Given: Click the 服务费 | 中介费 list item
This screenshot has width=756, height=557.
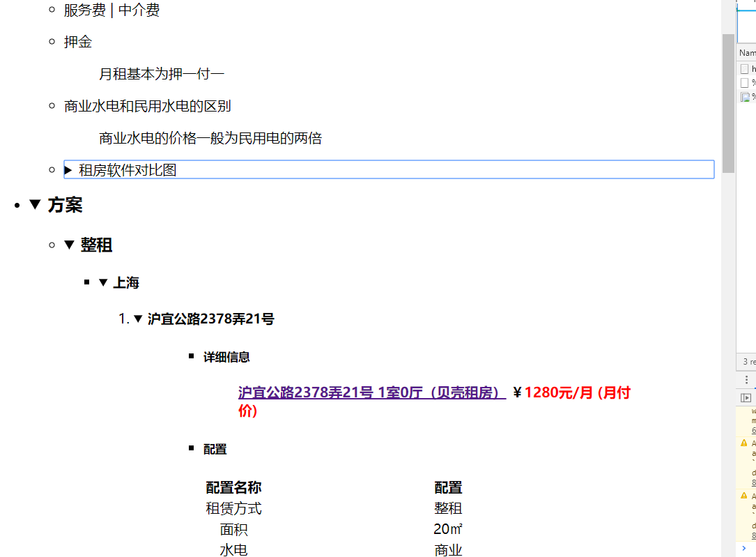Looking at the screenshot, I should 112,10.
